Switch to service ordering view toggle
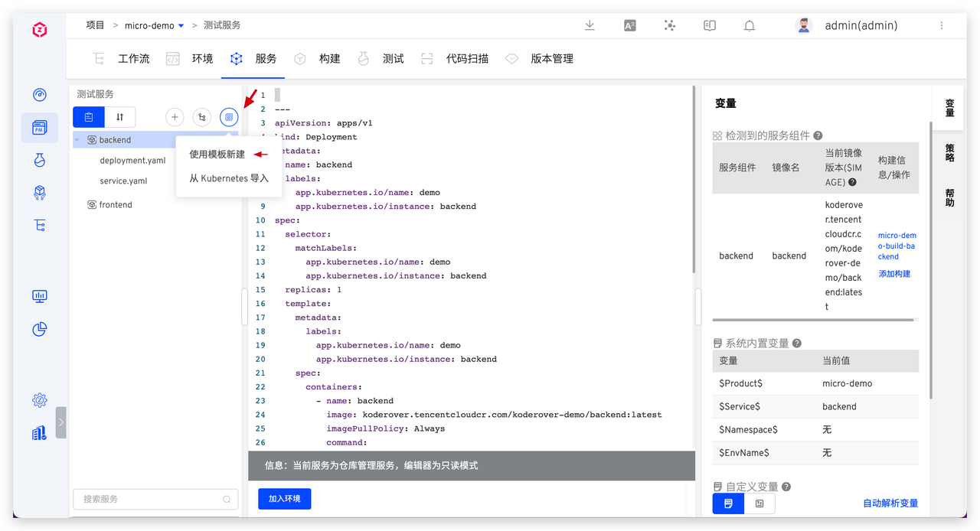980x531 pixels. 119,117
